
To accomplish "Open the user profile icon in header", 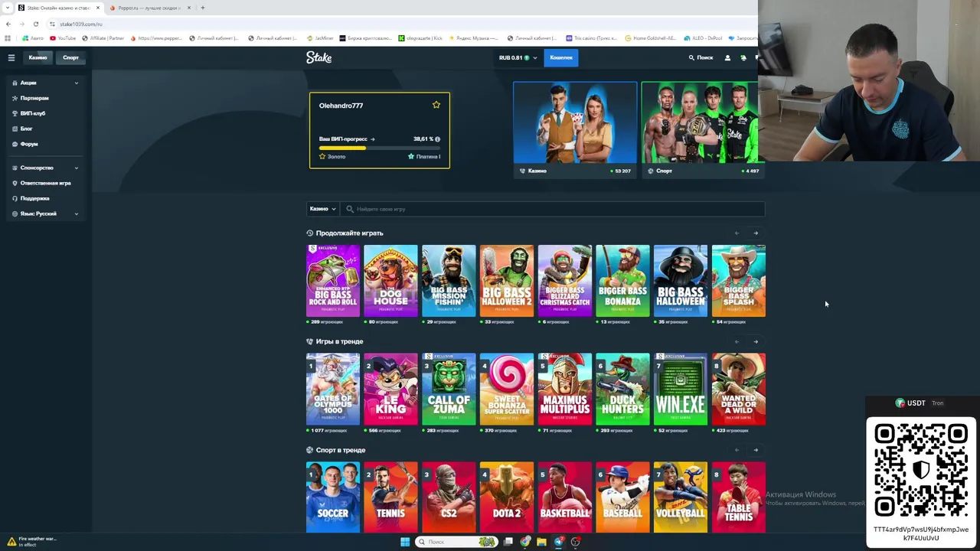I will coord(727,57).
